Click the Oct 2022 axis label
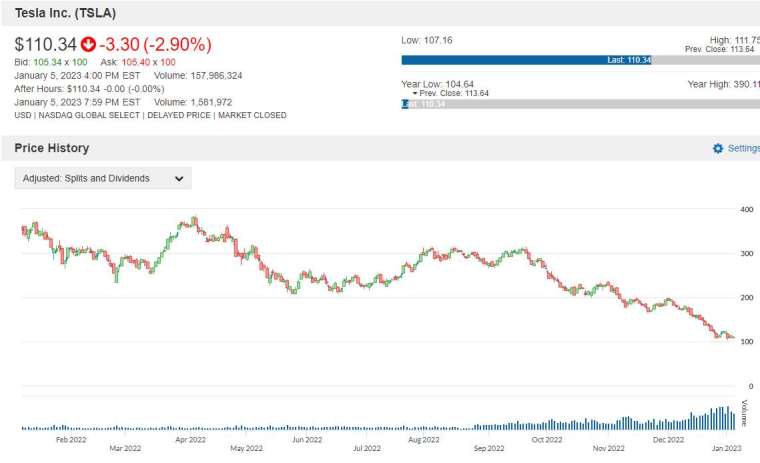The height and width of the screenshot is (463, 760). pyautogui.click(x=547, y=440)
